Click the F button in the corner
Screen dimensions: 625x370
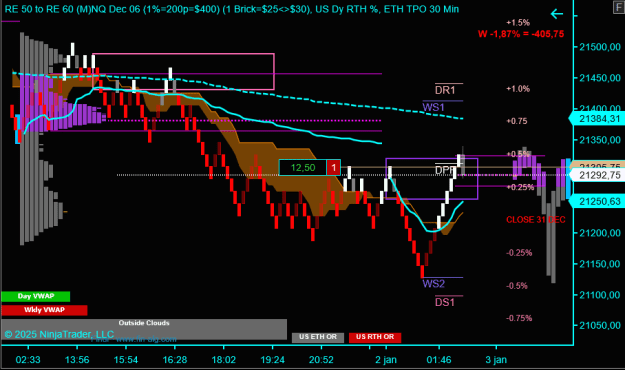[619, 7]
